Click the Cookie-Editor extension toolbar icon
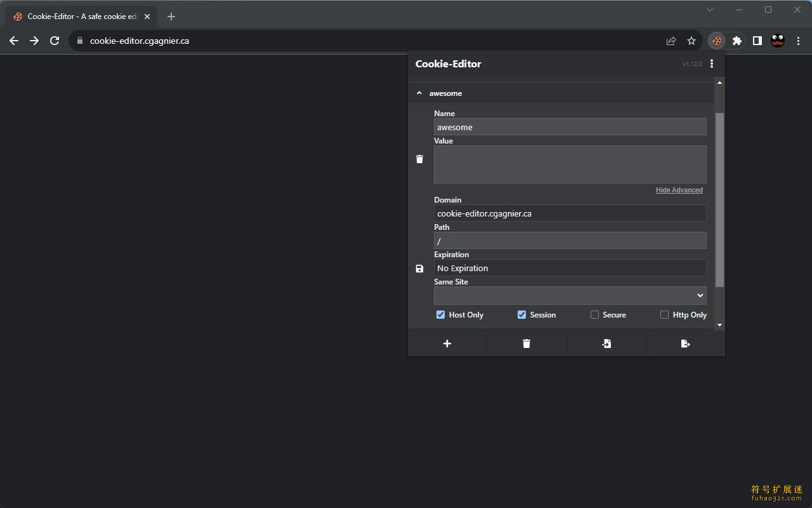The height and width of the screenshot is (508, 812). 716,41
